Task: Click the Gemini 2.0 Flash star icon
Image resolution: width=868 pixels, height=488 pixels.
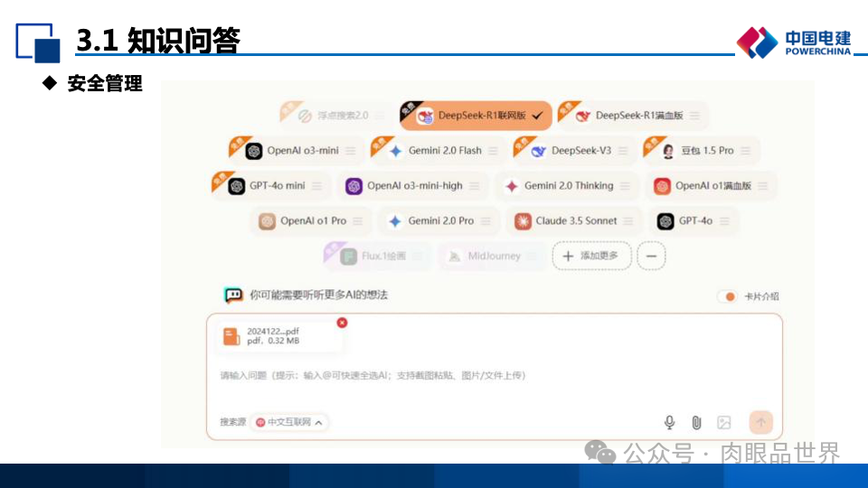Action: (395, 151)
